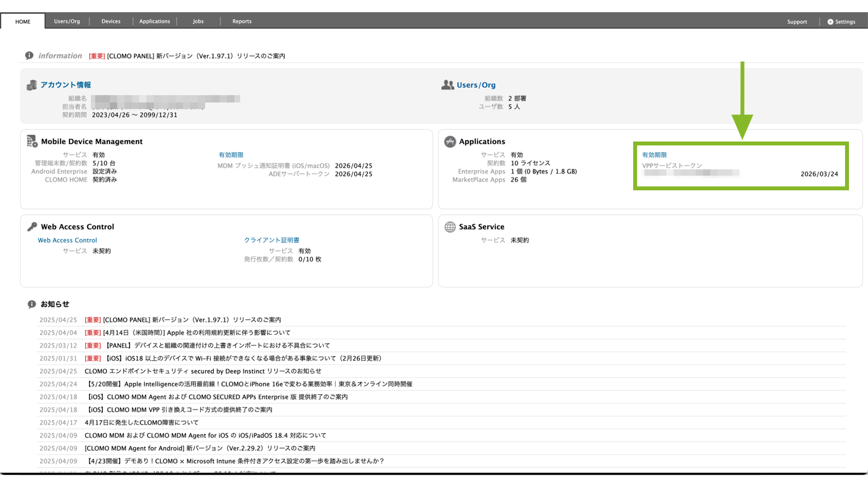Click the 26 個 MarketPlace Apps value
Screen dimensions: 868x488
tap(518, 180)
